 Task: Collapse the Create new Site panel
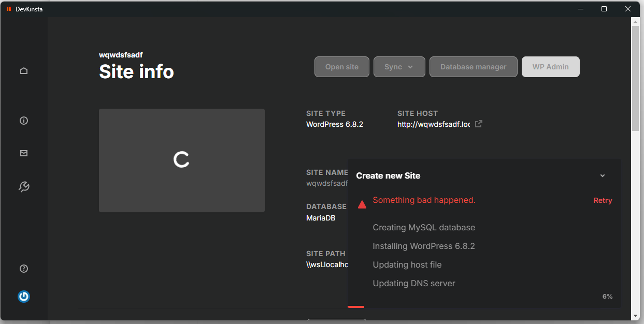tap(603, 176)
